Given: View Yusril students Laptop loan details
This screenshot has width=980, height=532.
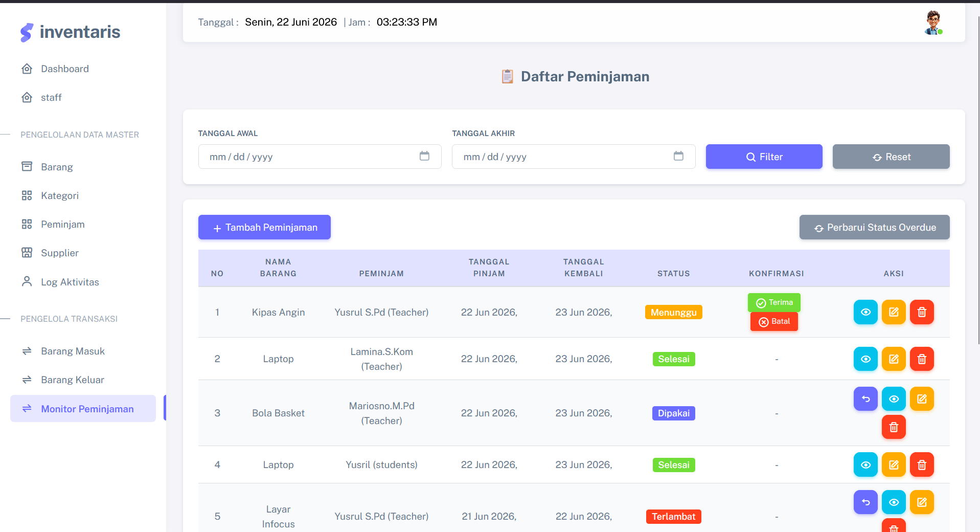Looking at the screenshot, I should point(865,465).
